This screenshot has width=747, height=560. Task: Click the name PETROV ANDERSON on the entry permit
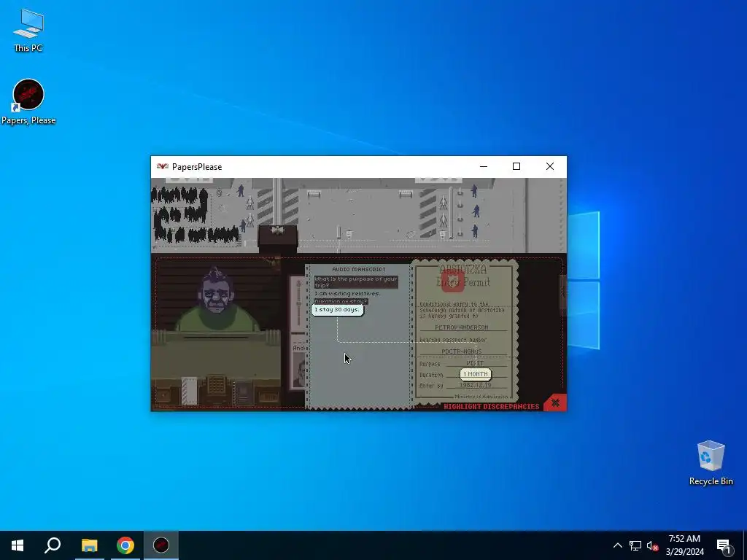(x=462, y=327)
